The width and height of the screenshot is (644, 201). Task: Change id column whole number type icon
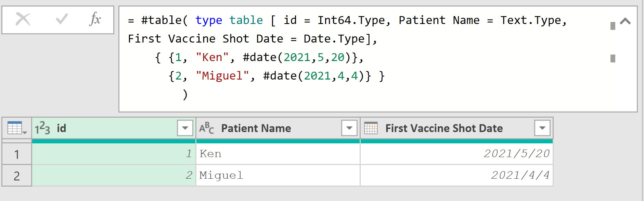(x=42, y=128)
